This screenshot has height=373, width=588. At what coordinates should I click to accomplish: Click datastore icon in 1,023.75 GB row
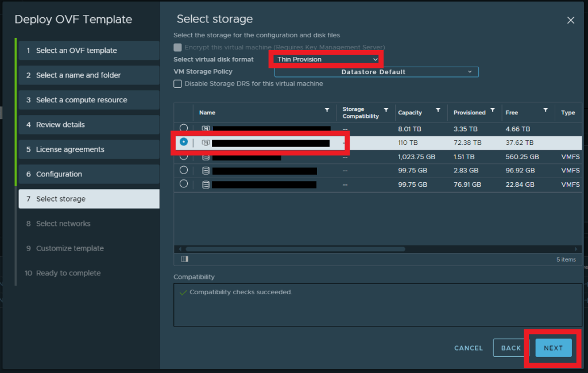click(206, 156)
